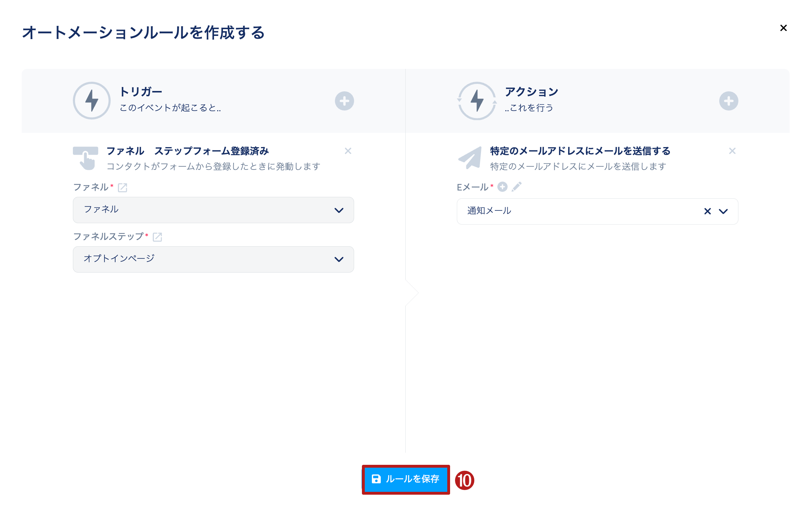Click the ファネル ステップフォーム登録済み heading

click(x=187, y=151)
